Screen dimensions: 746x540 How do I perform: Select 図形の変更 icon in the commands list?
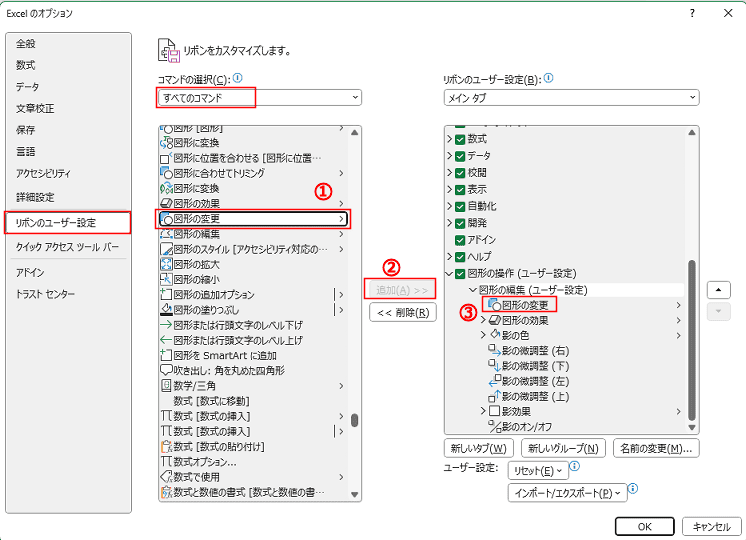tap(166, 219)
